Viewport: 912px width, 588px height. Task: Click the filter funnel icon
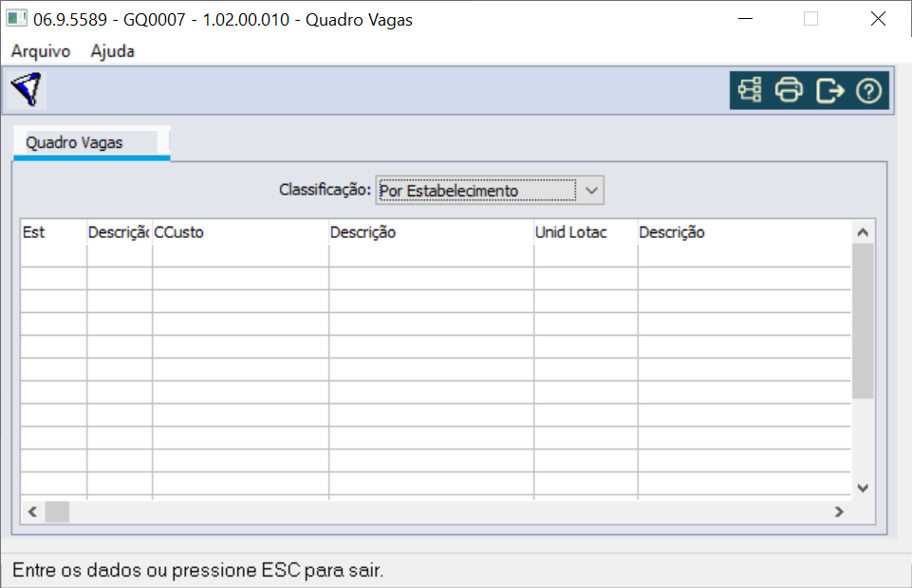pos(27,89)
